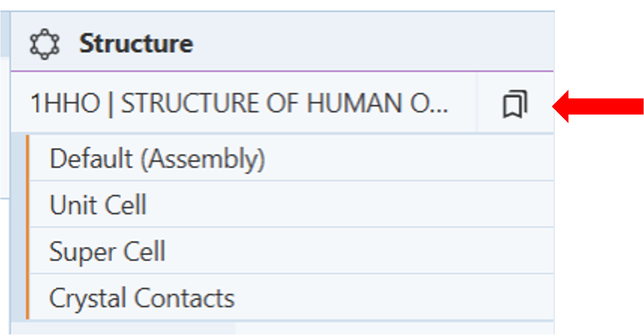The image size is (644, 336).
Task: Show Crystal Contacts for 1HHO
Action: pyautogui.click(x=142, y=298)
